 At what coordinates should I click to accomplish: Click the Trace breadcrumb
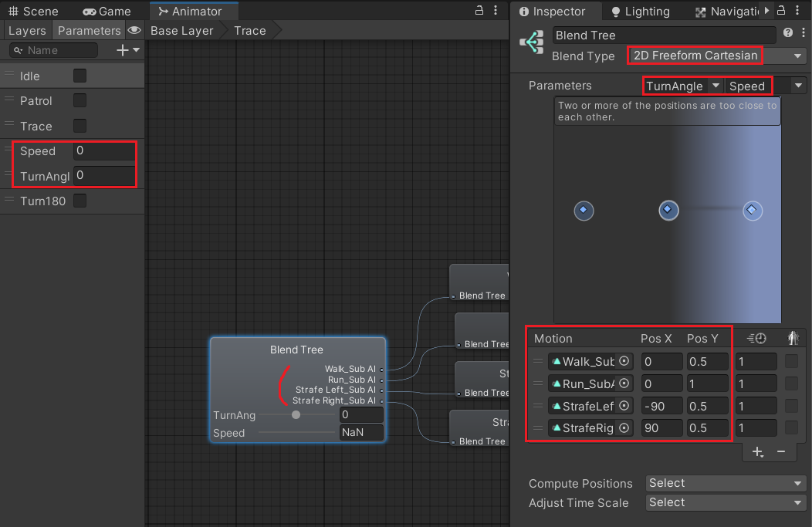click(250, 31)
